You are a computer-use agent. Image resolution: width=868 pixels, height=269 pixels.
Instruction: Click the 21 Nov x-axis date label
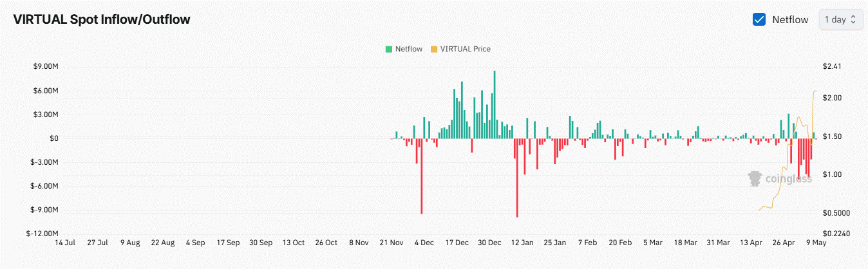(392, 243)
